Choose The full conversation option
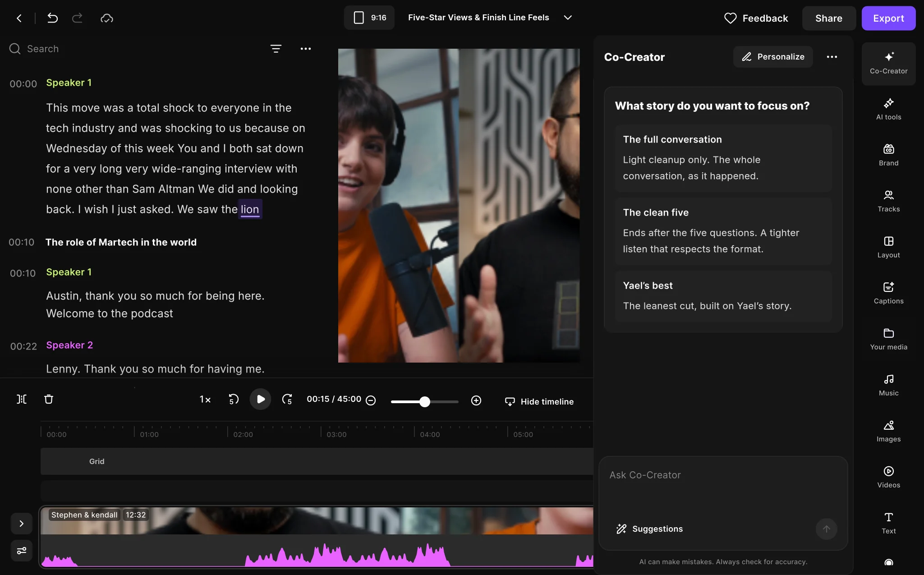Screen dimensions: 924x575 tap(723, 158)
